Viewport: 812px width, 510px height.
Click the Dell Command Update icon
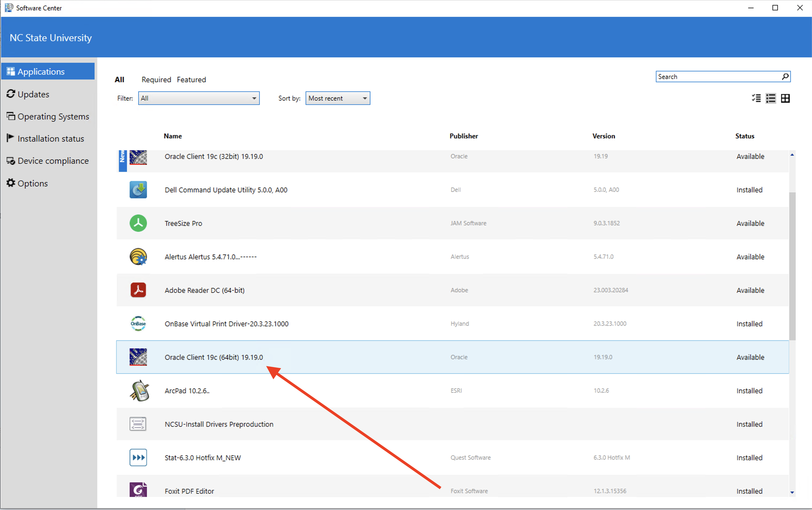pos(138,190)
